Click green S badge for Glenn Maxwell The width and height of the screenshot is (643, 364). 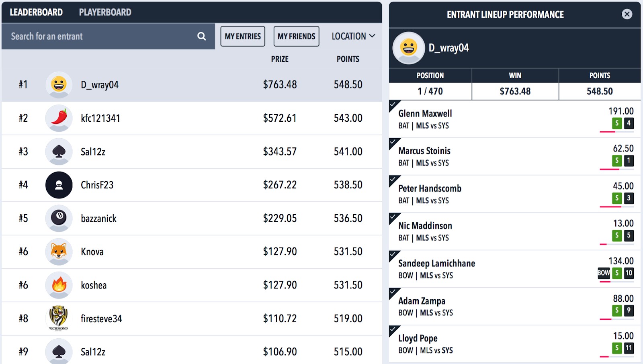[617, 123]
